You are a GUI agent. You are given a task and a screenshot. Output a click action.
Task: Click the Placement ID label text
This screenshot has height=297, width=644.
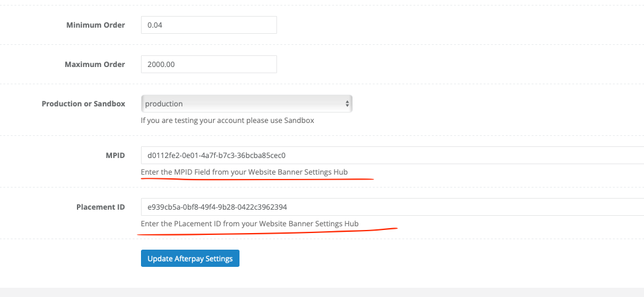(x=100, y=207)
